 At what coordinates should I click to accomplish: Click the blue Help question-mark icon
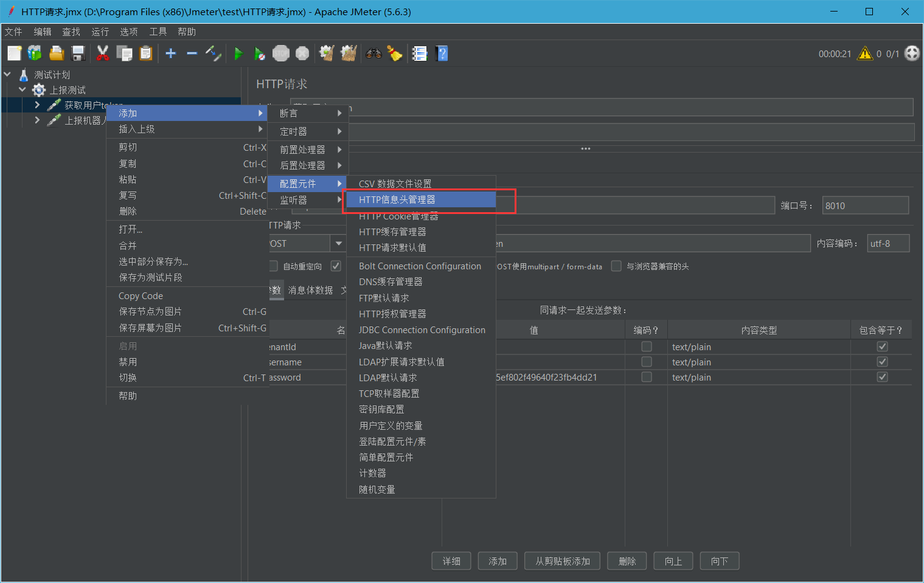click(442, 53)
